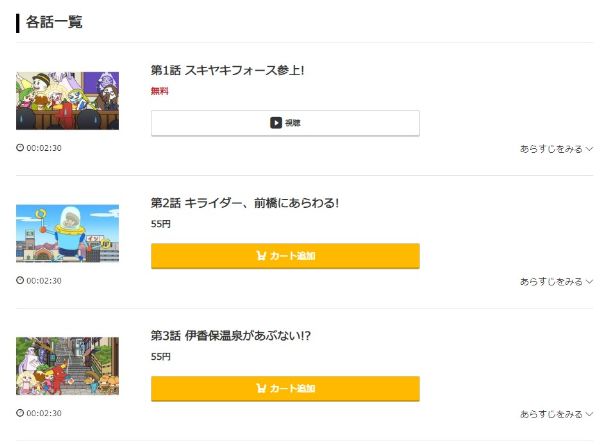Expand synopsis for episode 1

[x=556, y=148]
